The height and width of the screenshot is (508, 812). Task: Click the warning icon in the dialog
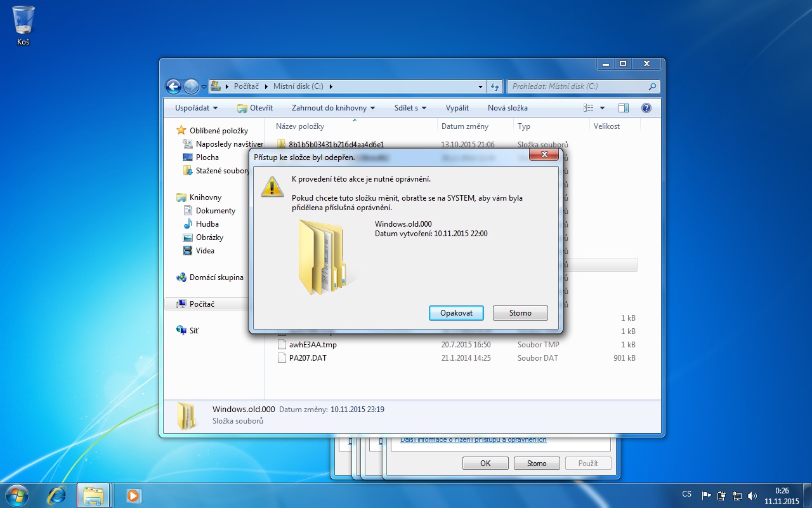tap(273, 186)
